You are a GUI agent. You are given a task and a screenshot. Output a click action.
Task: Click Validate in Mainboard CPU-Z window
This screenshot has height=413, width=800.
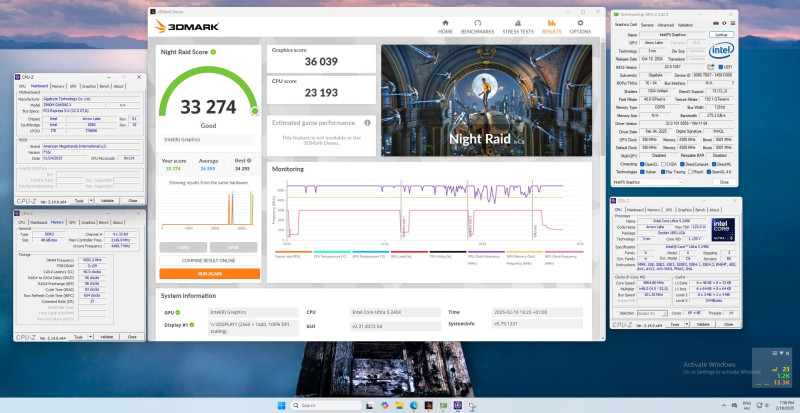107,201
